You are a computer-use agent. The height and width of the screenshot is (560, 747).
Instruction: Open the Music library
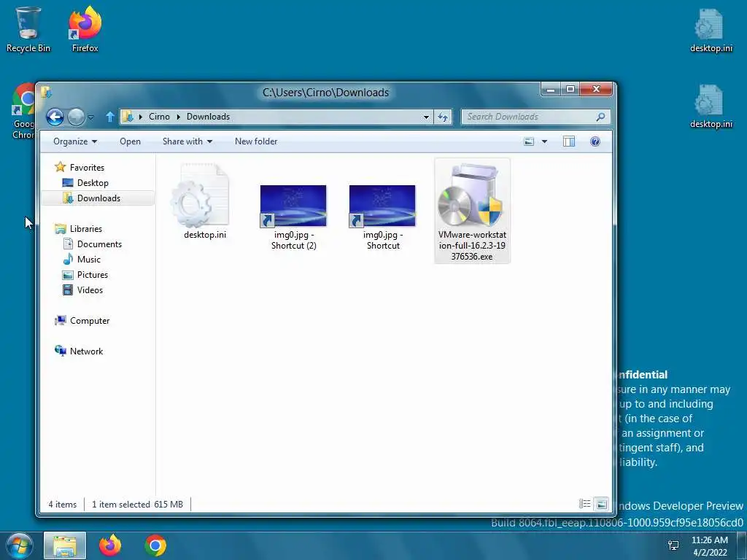click(x=82, y=259)
